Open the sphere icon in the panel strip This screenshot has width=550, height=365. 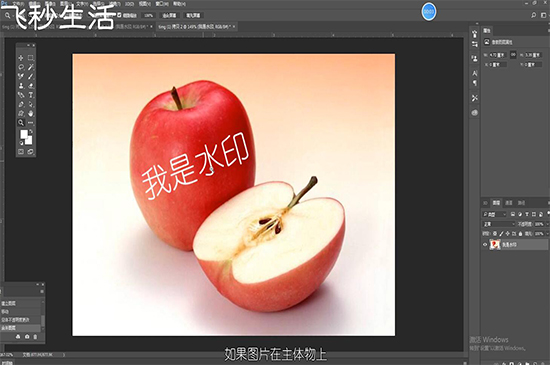coord(475,113)
